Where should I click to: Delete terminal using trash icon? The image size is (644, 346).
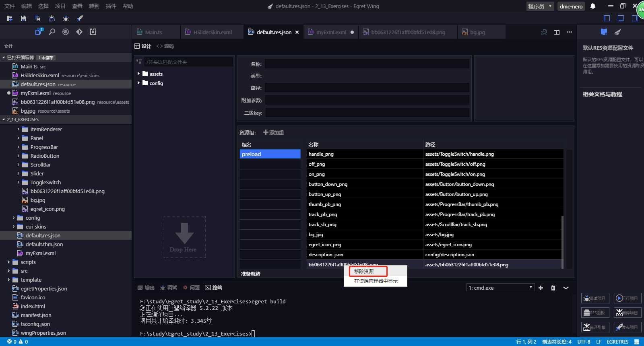point(553,288)
